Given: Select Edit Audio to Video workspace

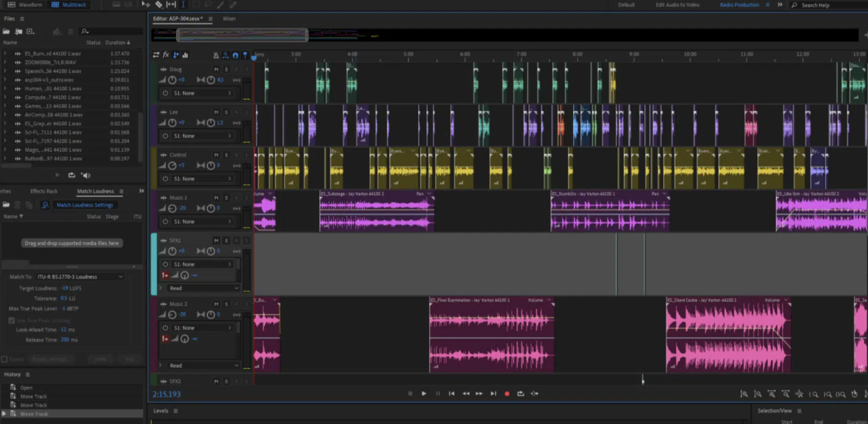Looking at the screenshot, I should (677, 5).
